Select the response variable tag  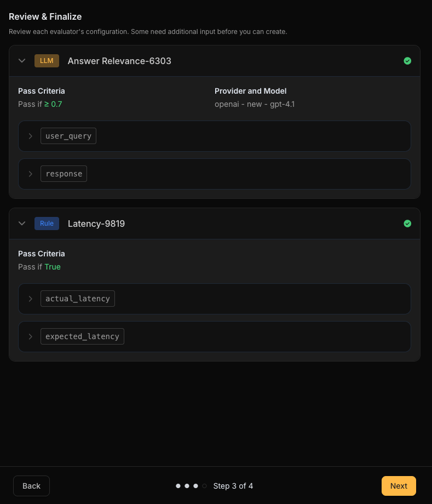click(64, 174)
